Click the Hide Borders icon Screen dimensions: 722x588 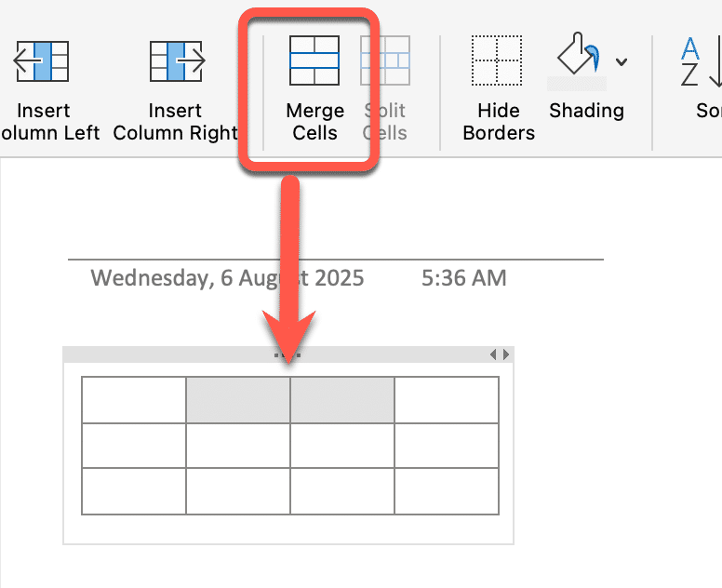click(497, 60)
